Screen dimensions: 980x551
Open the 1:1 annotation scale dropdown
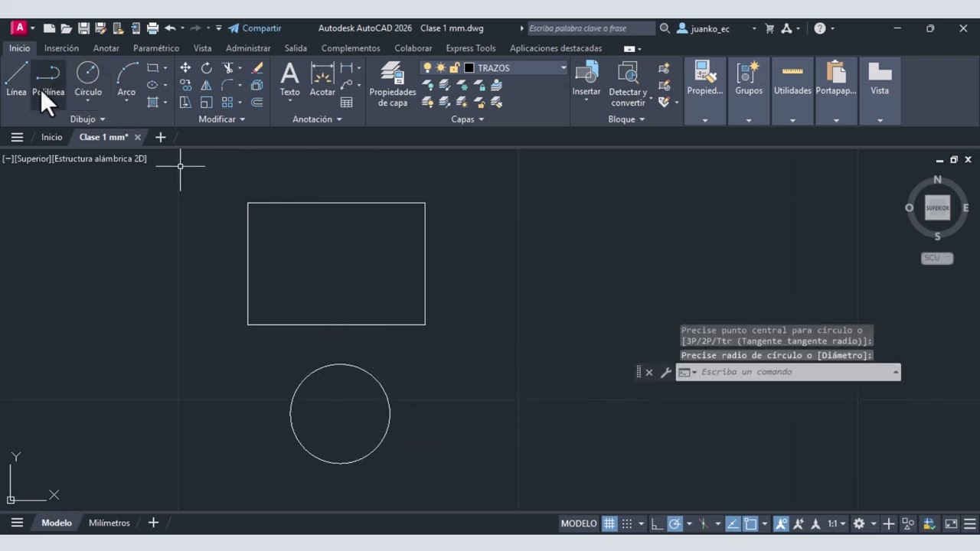coord(836,523)
